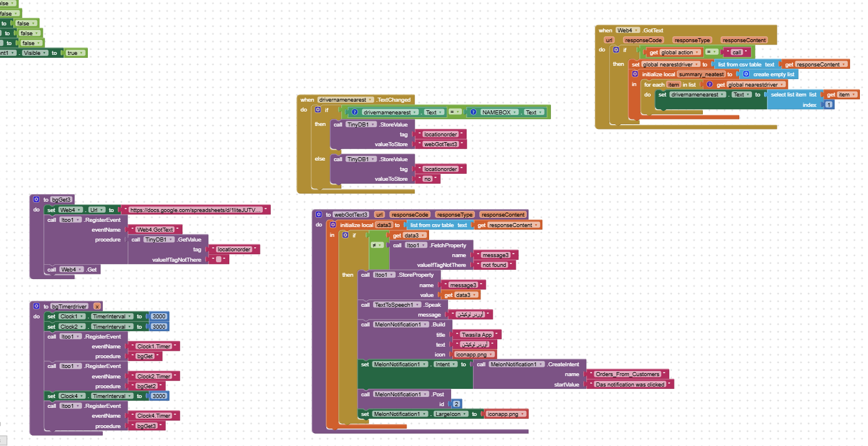Select the 'create empty list' block

tap(770, 75)
